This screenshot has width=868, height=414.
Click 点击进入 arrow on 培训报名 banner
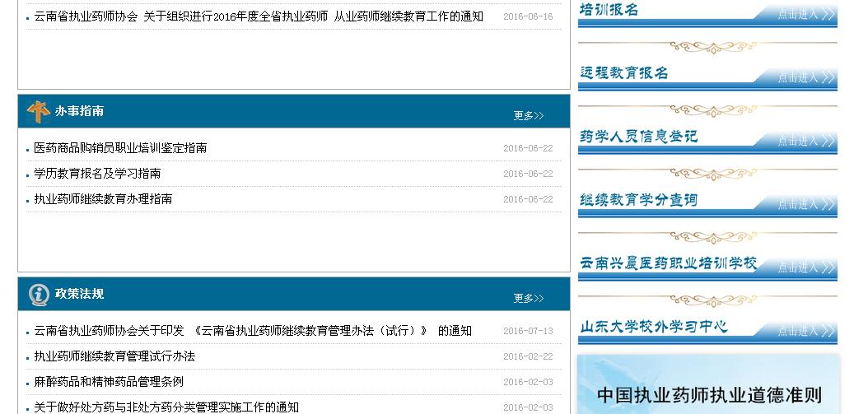point(806,15)
